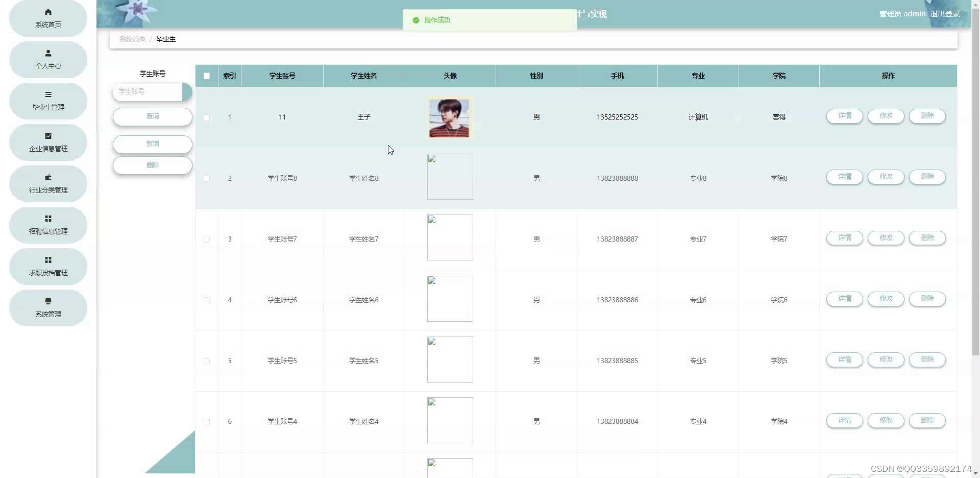Click 修改 for student 王子
Viewport: 980px width, 478px height.
coord(886,116)
